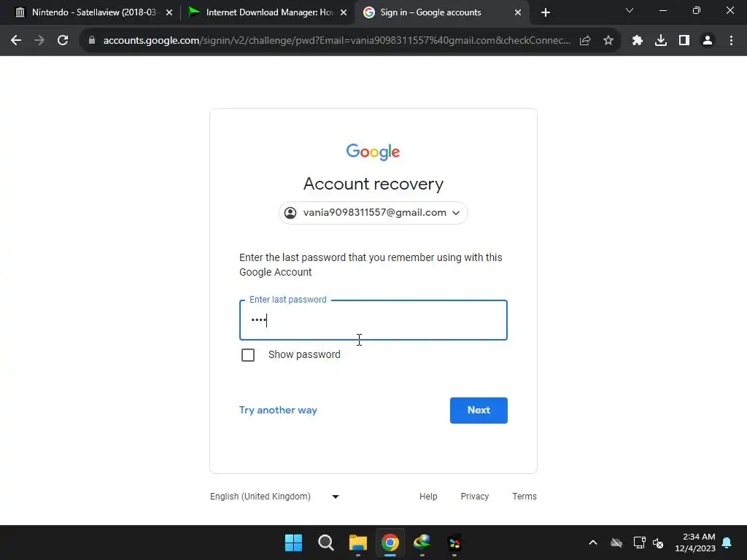Click the muted volume tray icon
Viewport: 747px width, 560px height.
tap(659, 542)
